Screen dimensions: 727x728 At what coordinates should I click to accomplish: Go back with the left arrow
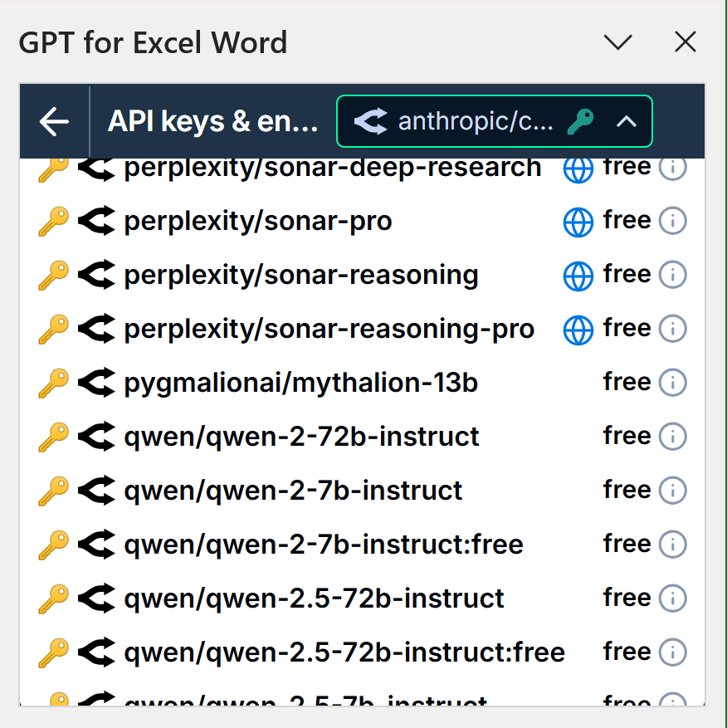click(x=54, y=122)
